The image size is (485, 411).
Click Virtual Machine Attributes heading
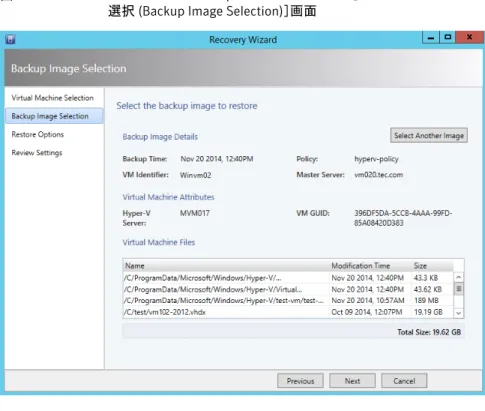(x=168, y=197)
